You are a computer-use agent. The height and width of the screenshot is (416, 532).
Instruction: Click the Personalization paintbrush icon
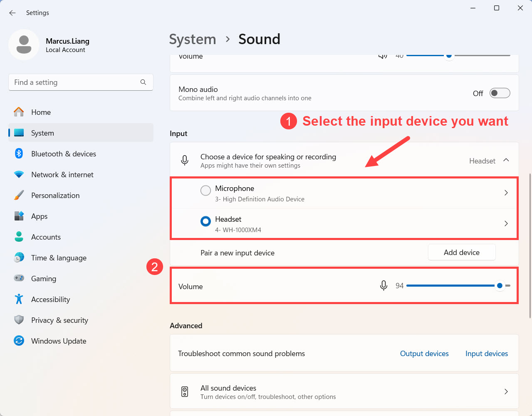(19, 196)
